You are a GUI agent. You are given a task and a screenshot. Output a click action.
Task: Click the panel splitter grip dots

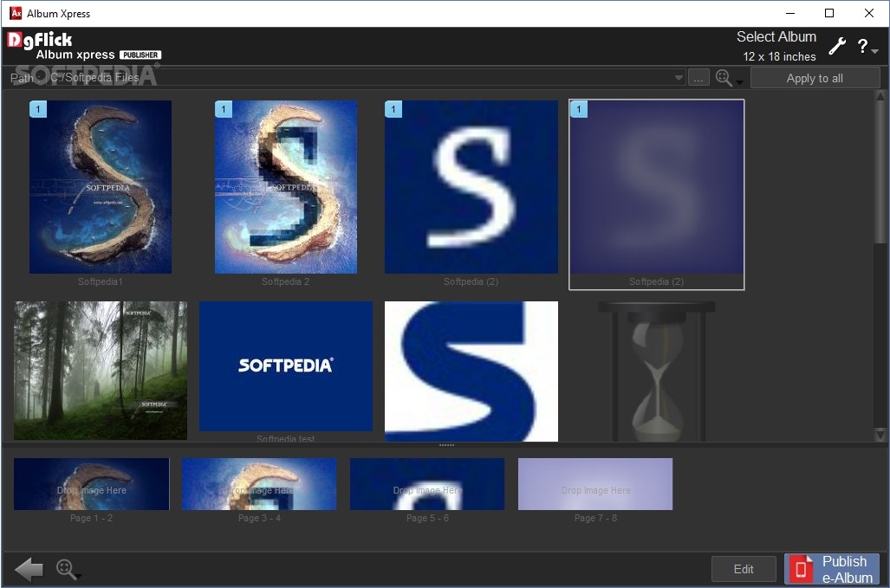pos(446,446)
